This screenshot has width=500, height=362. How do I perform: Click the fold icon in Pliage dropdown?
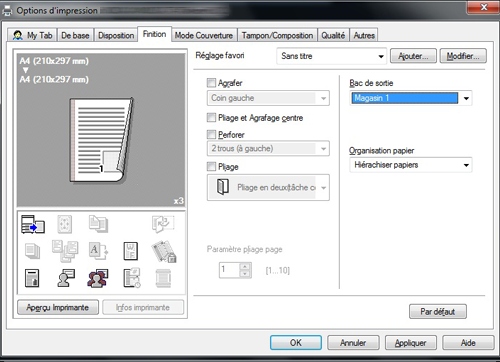pyautogui.click(x=223, y=187)
